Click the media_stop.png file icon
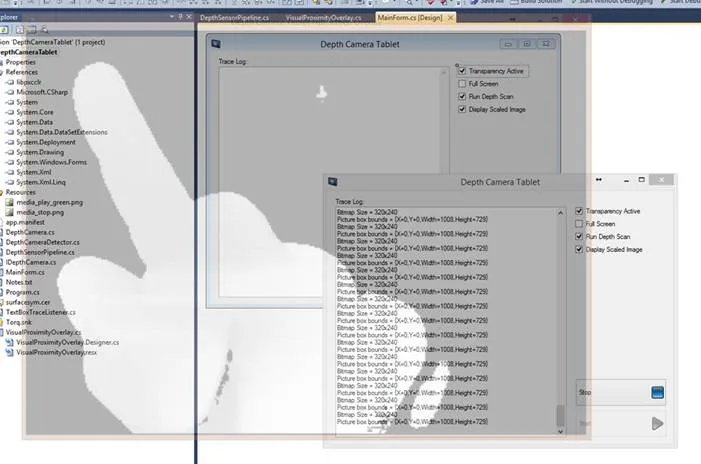701x464 pixels. click(x=9, y=212)
